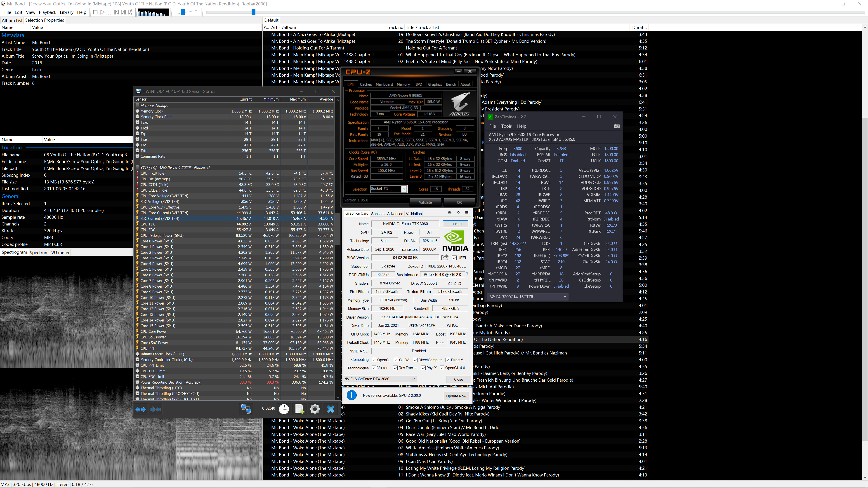Screen dimensions: 868x488
Task: Open the GPU-Z hamburger menu
Action: point(467,213)
